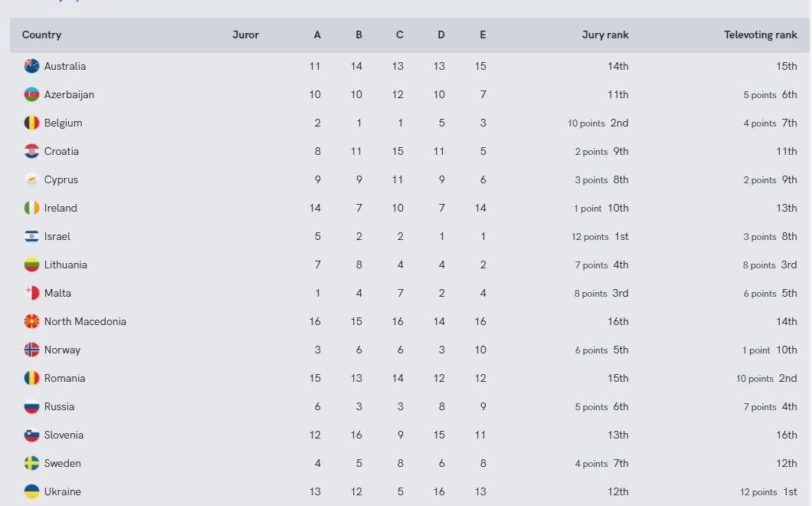Click the North Macedonia flag icon

pyautogui.click(x=31, y=321)
